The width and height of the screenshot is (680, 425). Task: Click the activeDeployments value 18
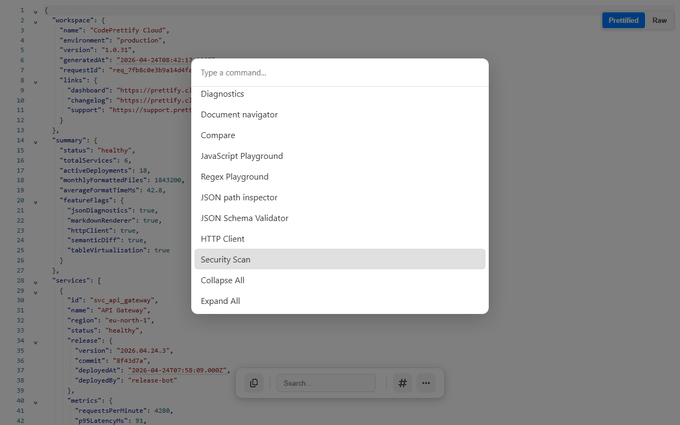(x=143, y=170)
